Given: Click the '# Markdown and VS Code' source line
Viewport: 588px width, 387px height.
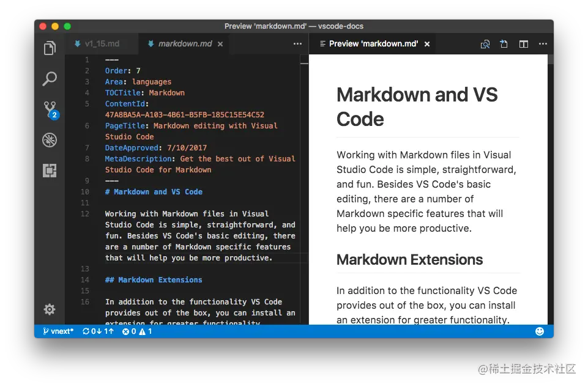Looking at the screenshot, I should pos(154,192).
